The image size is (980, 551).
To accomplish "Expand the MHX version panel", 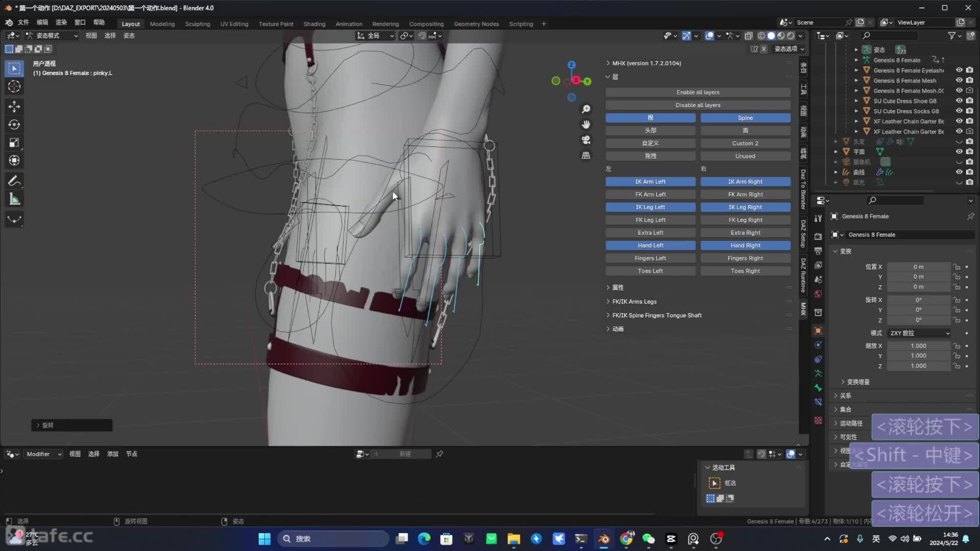I will coord(647,63).
